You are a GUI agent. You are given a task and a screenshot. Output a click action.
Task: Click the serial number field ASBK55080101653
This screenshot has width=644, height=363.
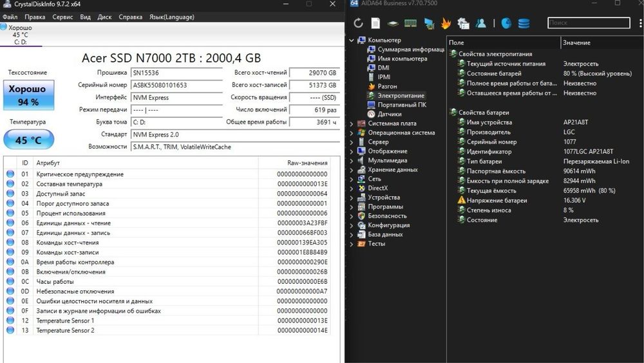click(176, 85)
